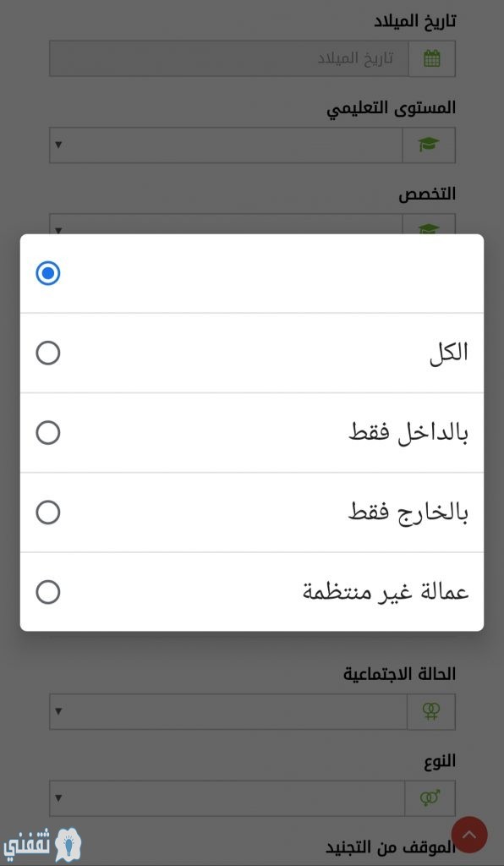Open the المستوى التعليمي dropdown arrow
The height and width of the screenshot is (866, 504).
[58, 145]
